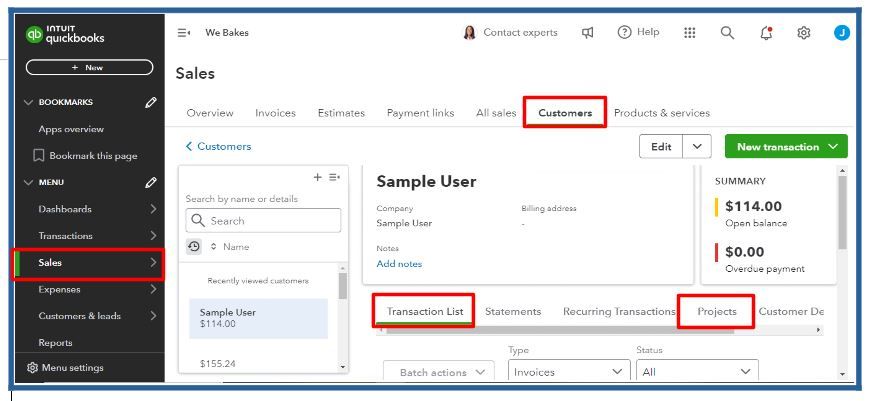Open the notifications bell
Viewport: 872px width, 401px height.
point(766,33)
